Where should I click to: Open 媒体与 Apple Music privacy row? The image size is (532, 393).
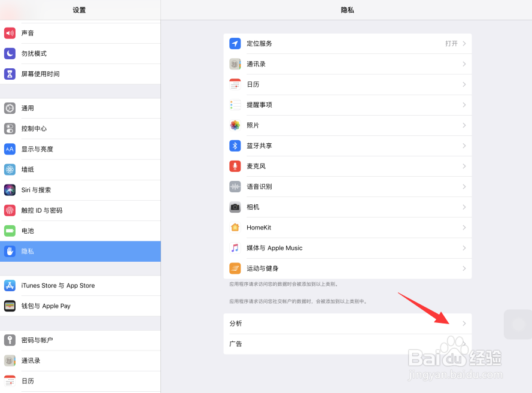click(348, 248)
